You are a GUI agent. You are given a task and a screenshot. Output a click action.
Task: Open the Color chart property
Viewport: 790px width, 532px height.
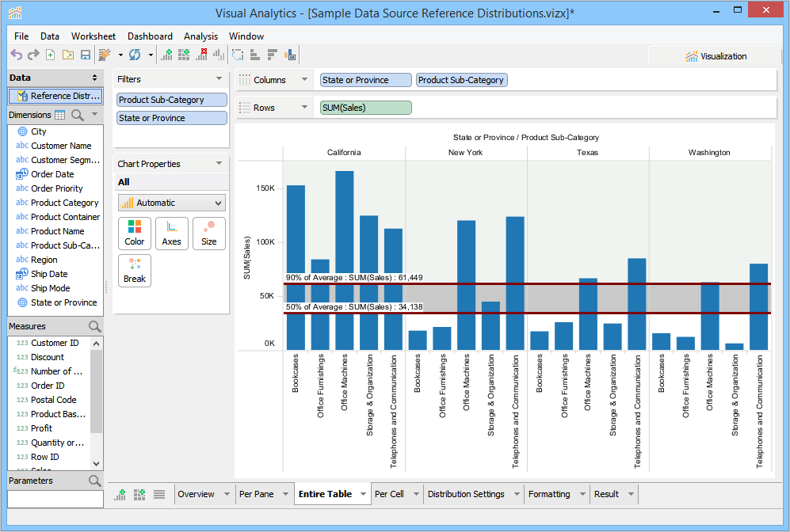(x=135, y=234)
